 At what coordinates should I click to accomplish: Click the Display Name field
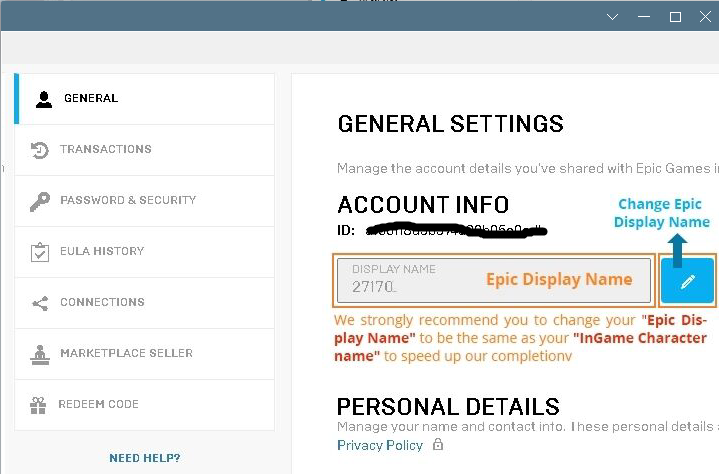[x=494, y=281]
